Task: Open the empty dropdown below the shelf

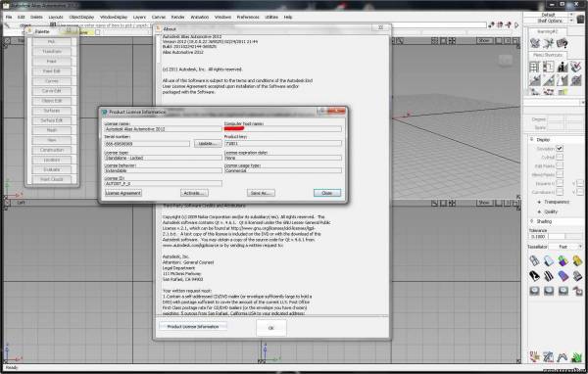Action: pyautogui.click(x=554, y=102)
